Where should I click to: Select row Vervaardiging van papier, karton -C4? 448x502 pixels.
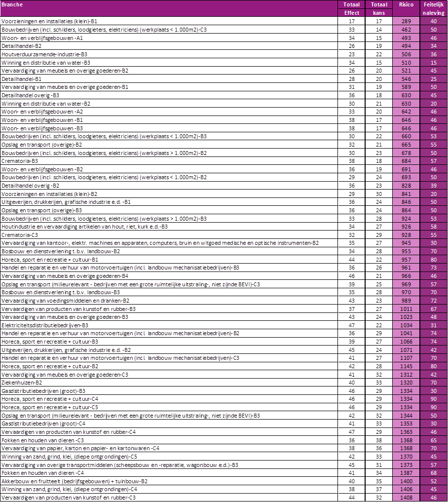pos(224,448)
